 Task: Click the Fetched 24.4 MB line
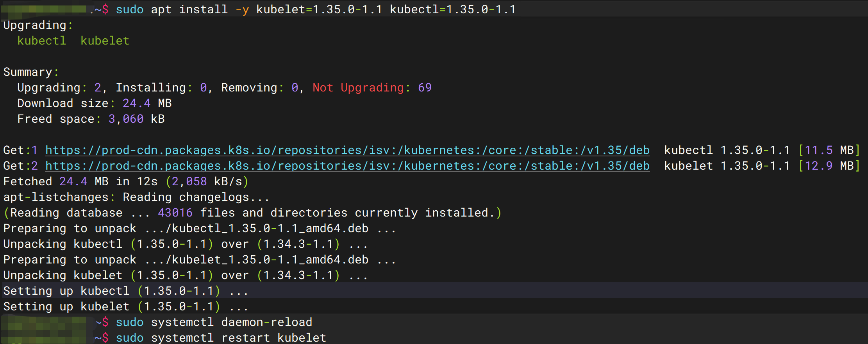(126, 181)
